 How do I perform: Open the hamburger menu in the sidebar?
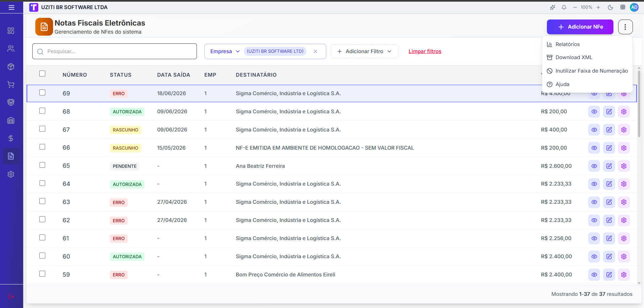11,7
